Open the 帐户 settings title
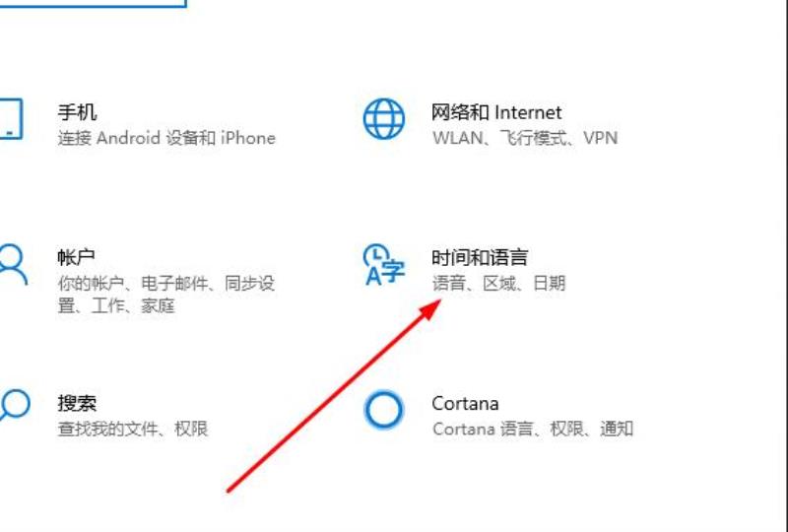This screenshot has height=532, width=788. 77,257
